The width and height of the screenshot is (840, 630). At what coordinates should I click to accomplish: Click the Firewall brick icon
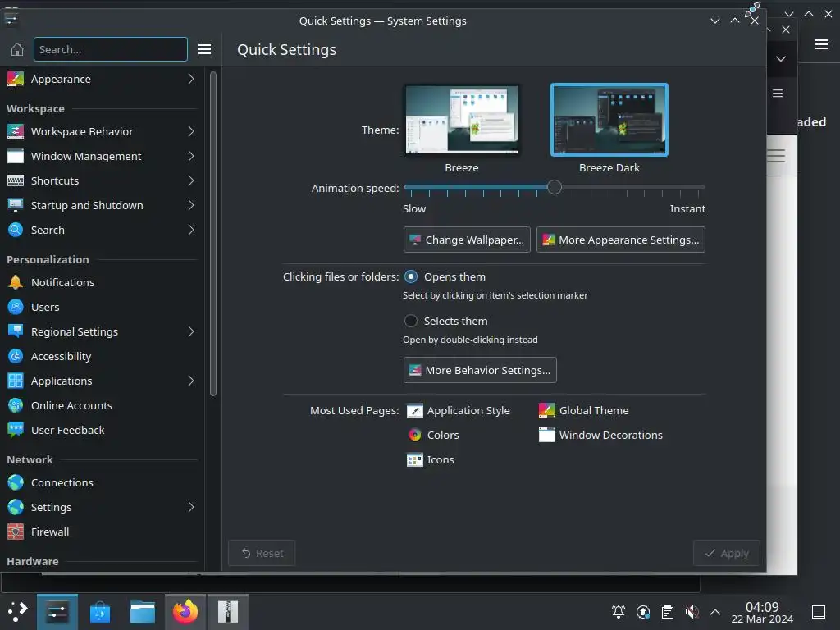[16, 532]
